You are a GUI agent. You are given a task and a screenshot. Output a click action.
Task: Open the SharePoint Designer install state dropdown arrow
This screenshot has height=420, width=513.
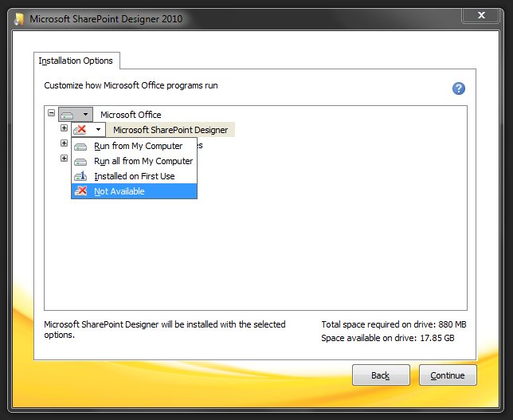tap(98, 130)
